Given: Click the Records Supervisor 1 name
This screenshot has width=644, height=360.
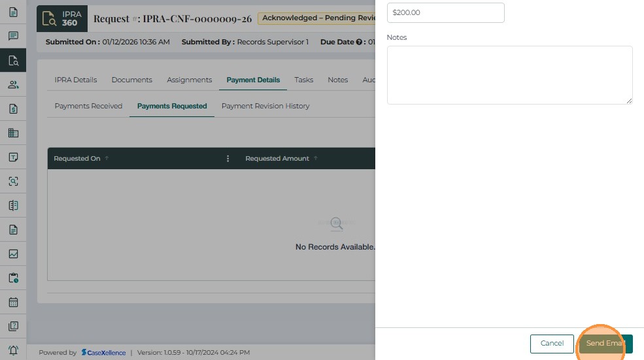Looking at the screenshot, I should click(273, 42).
